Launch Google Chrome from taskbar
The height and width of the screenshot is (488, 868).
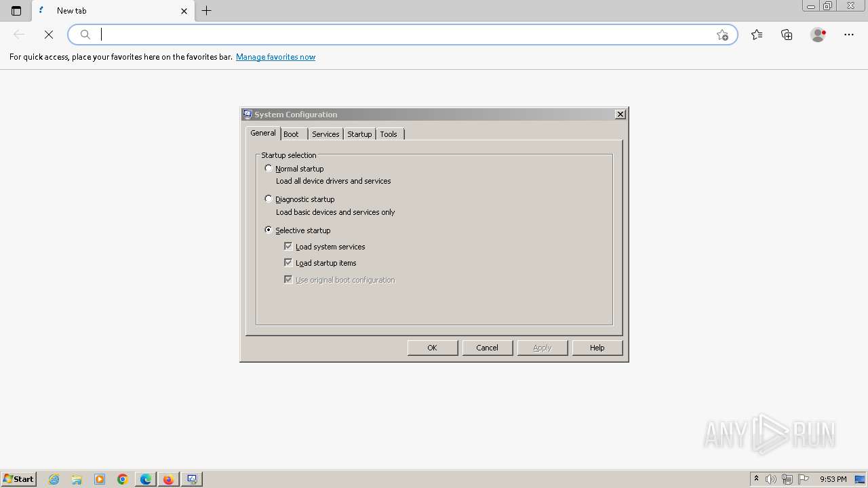pos(123,479)
